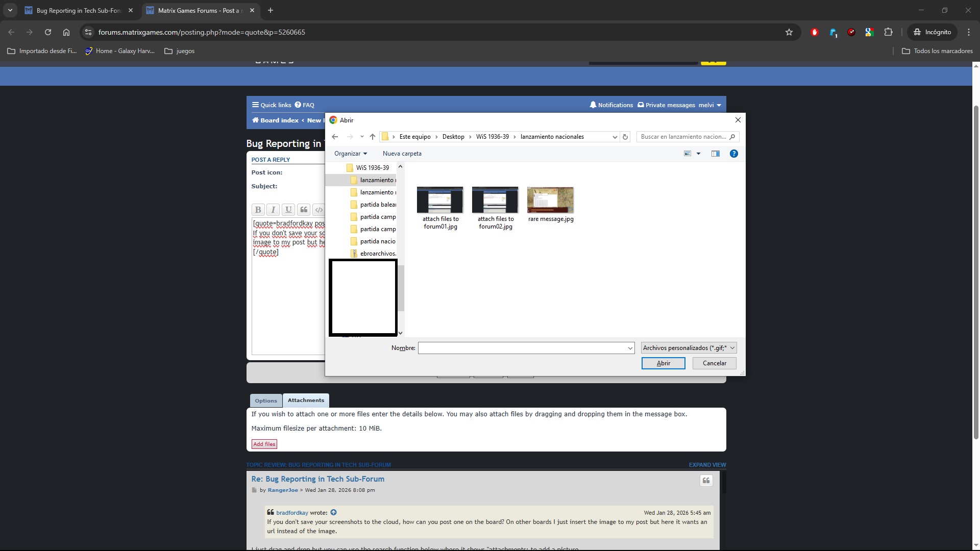This screenshot has height=551, width=980.
Task: Click the Add files button
Action: tap(264, 444)
